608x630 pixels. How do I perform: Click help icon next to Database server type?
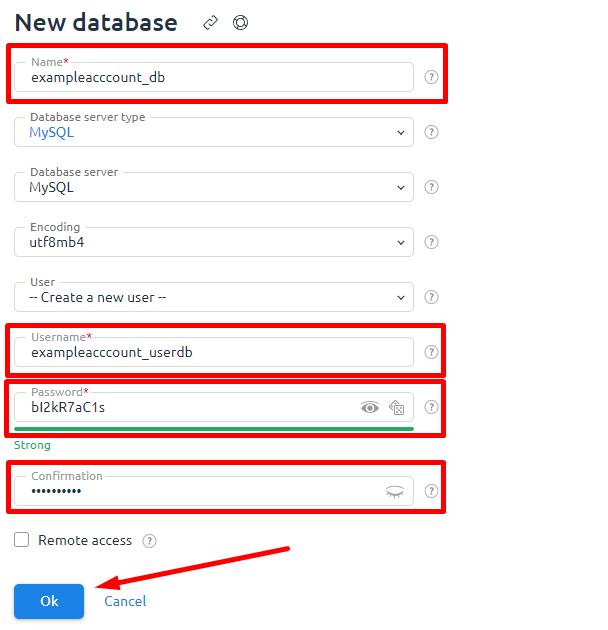(431, 132)
